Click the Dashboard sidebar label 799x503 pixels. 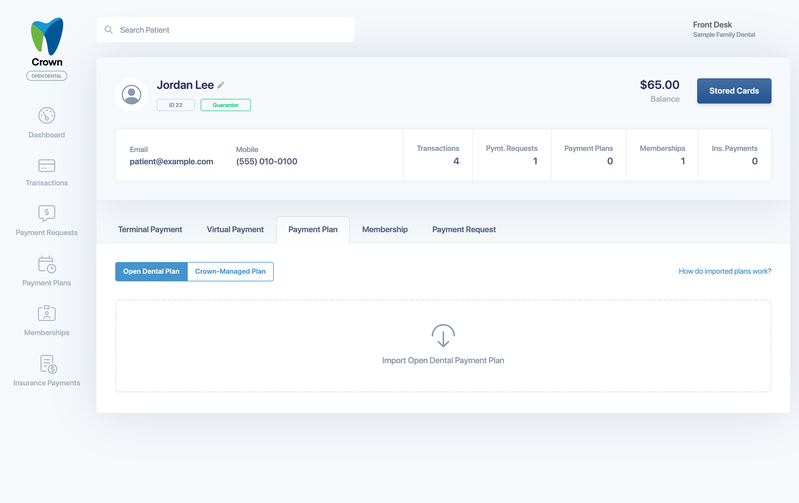coord(46,135)
